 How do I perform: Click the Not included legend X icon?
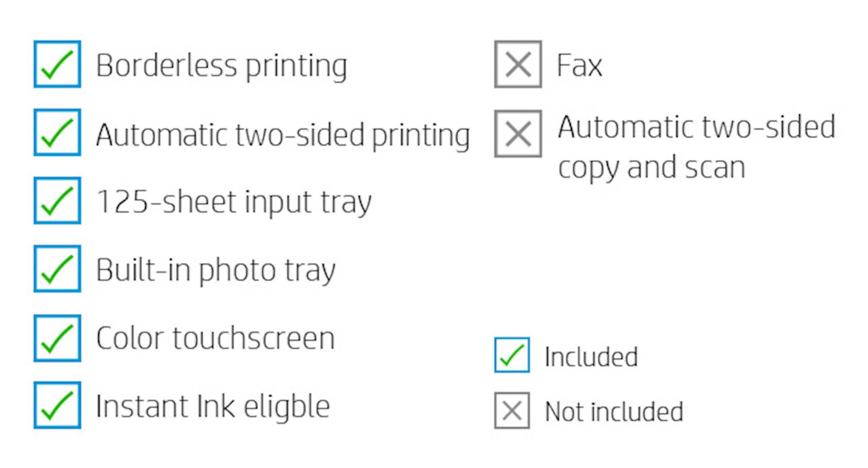click(x=512, y=410)
